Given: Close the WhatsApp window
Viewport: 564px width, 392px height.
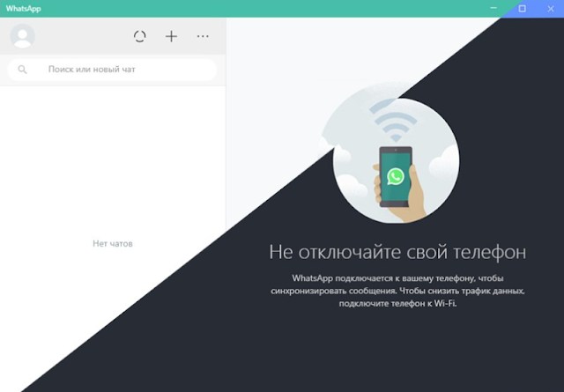Looking at the screenshot, I should [551, 9].
